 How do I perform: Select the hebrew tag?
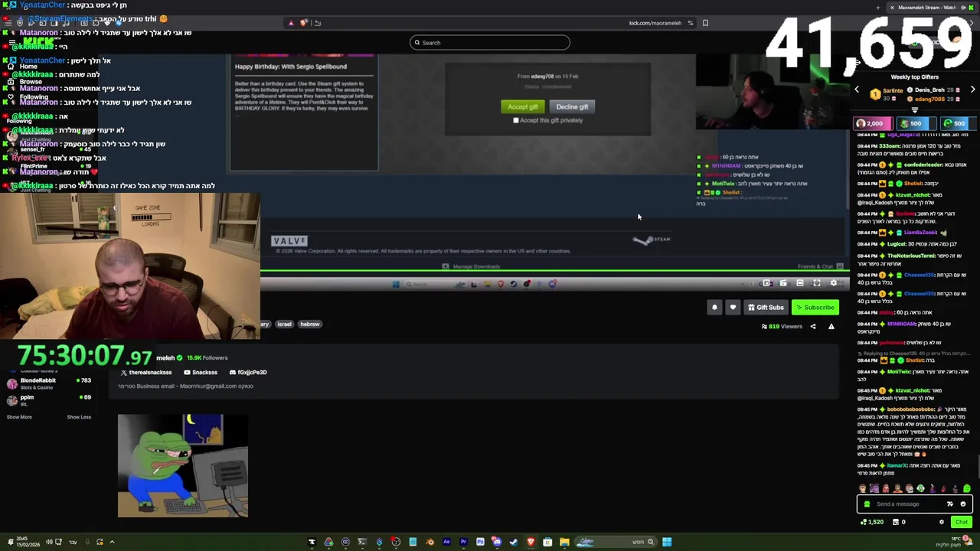coord(310,324)
